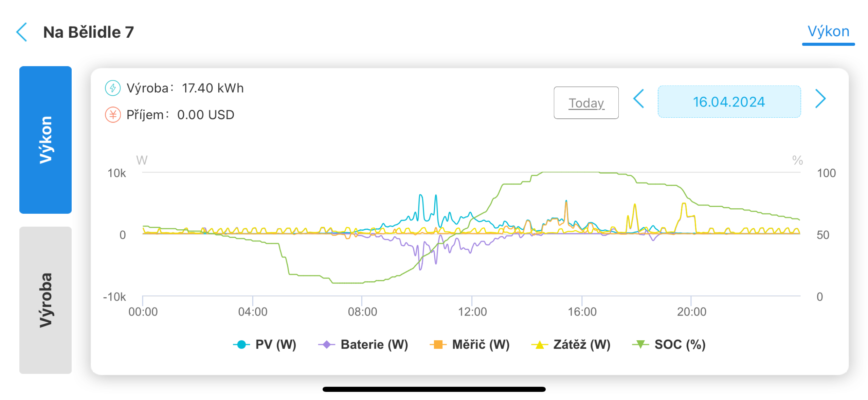Image resolution: width=868 pixels, height=400 pixels.
Task: Click the 16:00 mark on the time axis
Action: (x=582, y=311)
